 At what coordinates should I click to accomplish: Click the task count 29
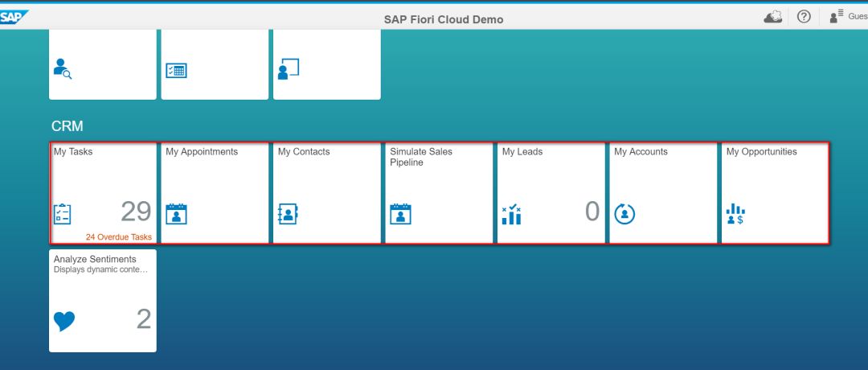(136, 212)
